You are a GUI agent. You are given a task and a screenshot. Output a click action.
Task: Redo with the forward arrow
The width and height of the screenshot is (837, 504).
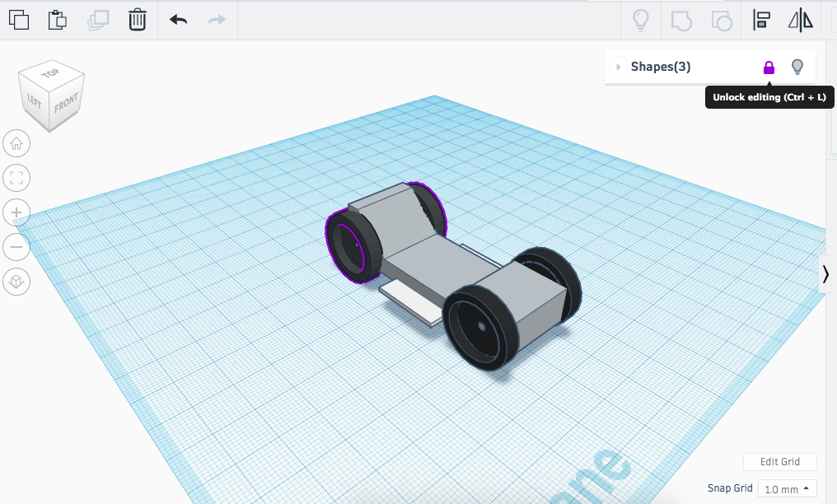click(x=217, y=20)
